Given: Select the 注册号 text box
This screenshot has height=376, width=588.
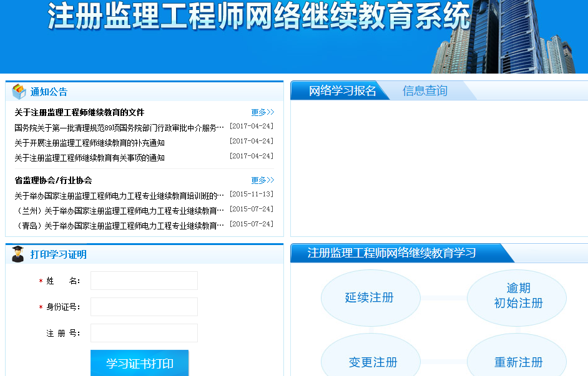Looking at the screenshot, I should (x=144, y=333).
